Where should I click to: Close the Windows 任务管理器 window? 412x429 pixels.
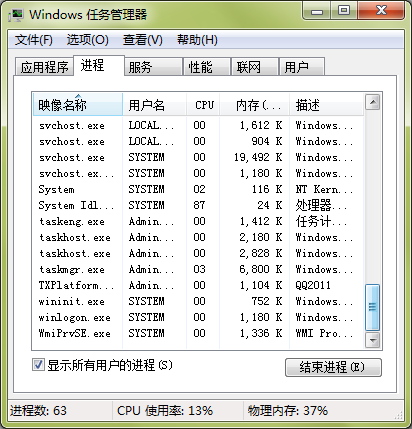pos(381,11)
